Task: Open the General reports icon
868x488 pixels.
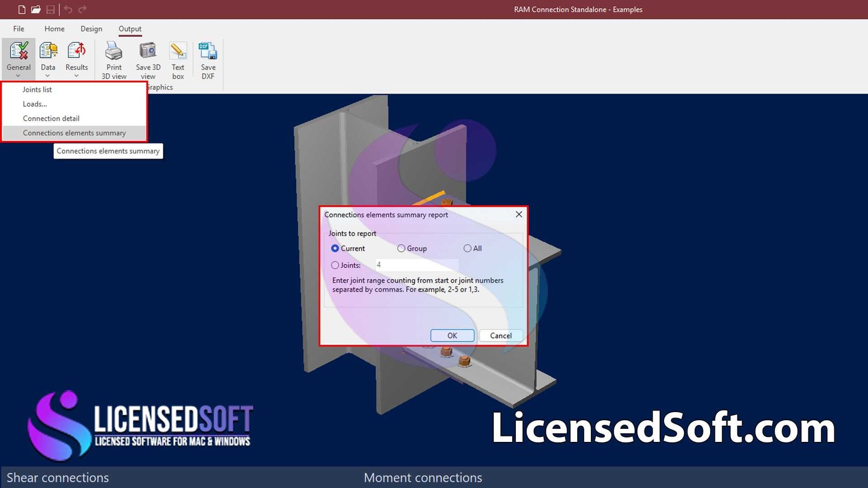Action: [x=19, y=51]
